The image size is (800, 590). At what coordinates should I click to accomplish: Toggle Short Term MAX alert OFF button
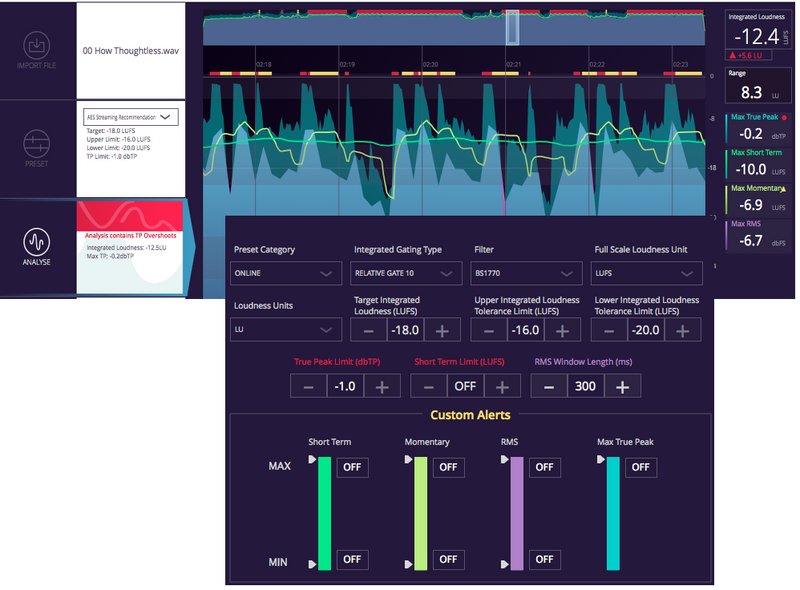coord(351,467)
